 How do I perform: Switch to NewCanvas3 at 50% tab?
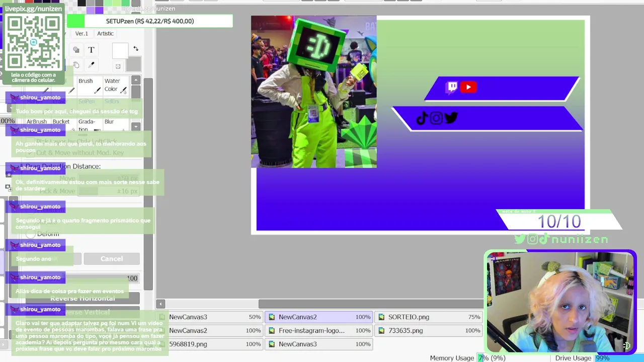click(x=211, y=317)
